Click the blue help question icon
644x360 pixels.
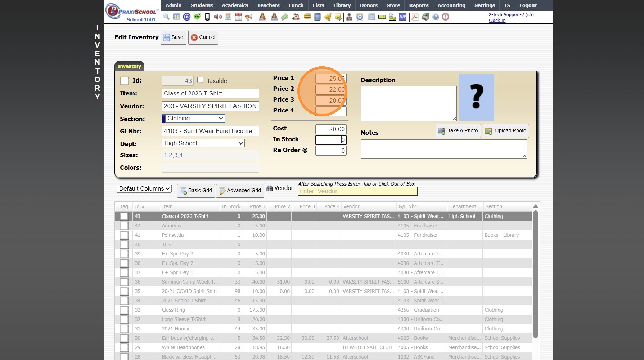436,17
